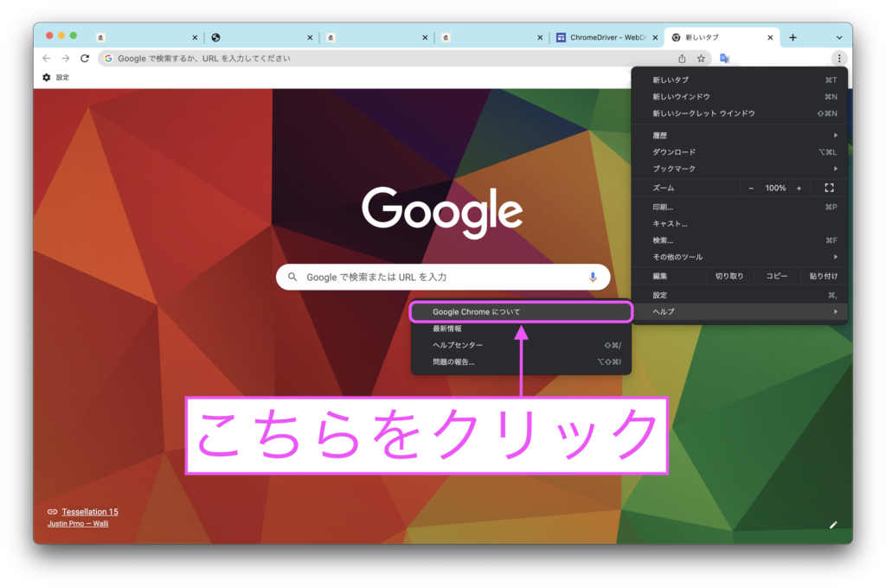The width and height of the screenshot is (886, 588).
Task: Decrease zoom with the minus button
Action: coord(751,189)
